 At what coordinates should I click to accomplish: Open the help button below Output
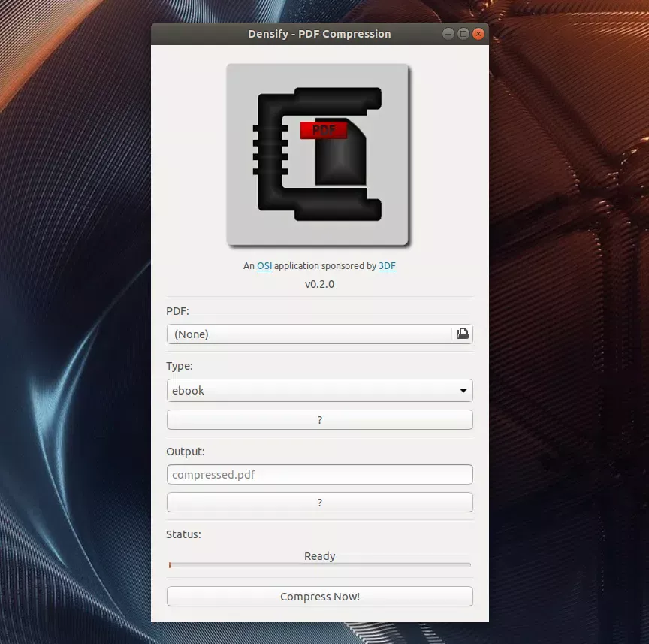point(319,503)
